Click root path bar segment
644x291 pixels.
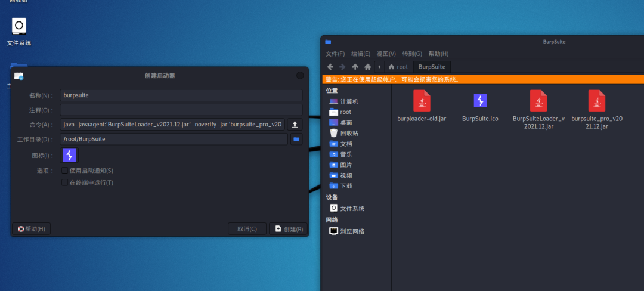[x=398, y=67]
